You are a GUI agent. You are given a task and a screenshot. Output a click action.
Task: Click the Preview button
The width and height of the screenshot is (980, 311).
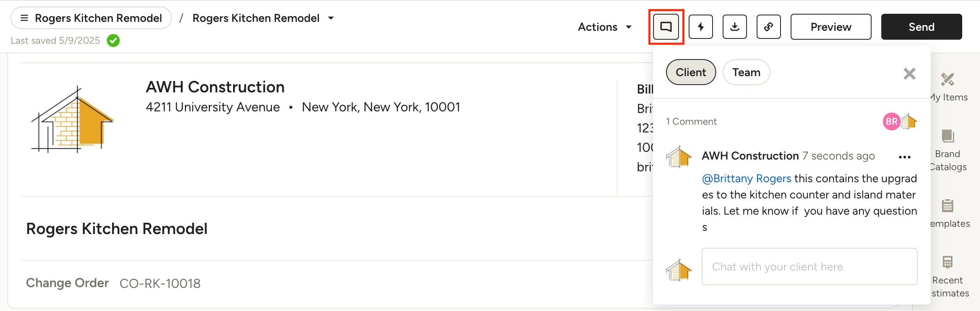831,27
